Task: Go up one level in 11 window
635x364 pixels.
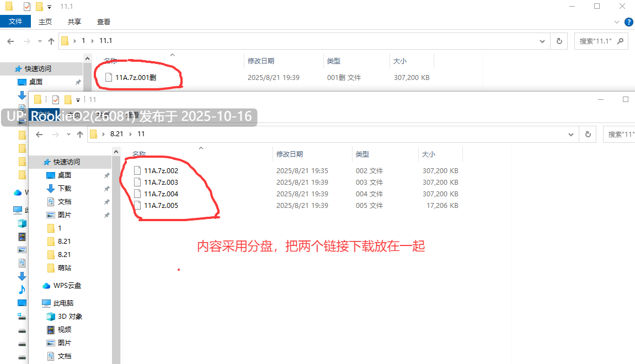Action: (80, 134)
